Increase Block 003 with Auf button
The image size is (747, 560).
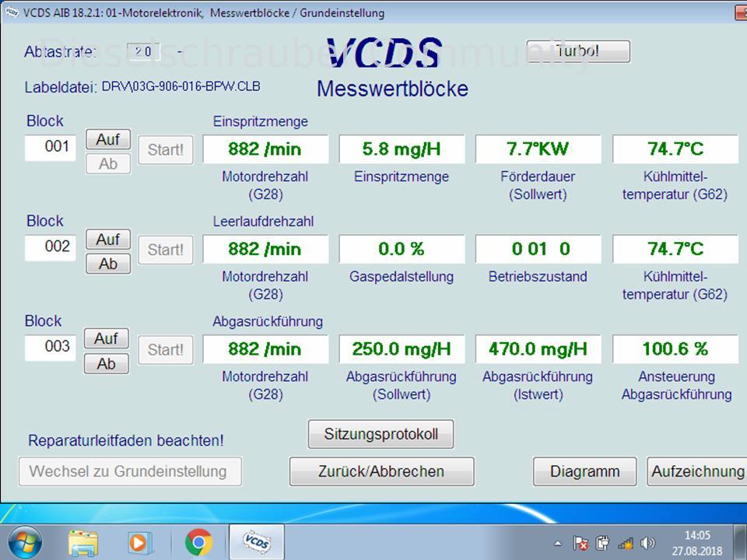coord(107,338)
